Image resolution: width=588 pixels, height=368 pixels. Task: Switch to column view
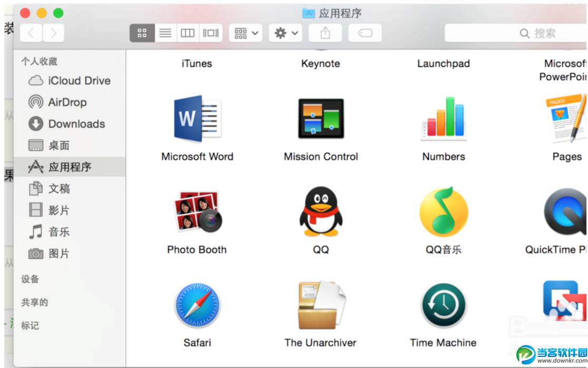(x=188, y=33)
